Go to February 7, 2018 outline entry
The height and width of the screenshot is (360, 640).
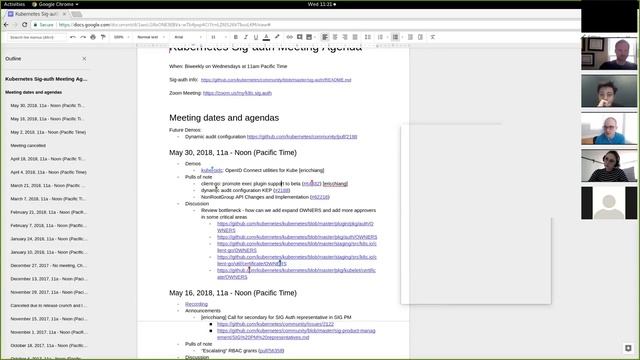(49, 225)
